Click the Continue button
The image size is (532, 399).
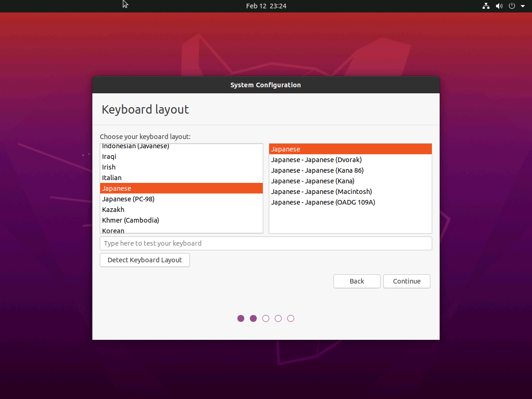pos(406,281)
